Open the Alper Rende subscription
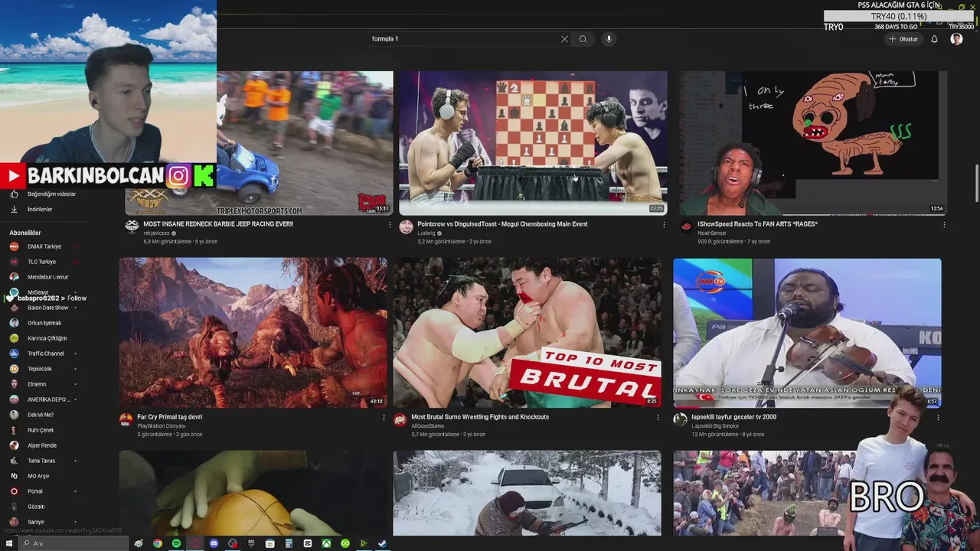 click(42, 445)
